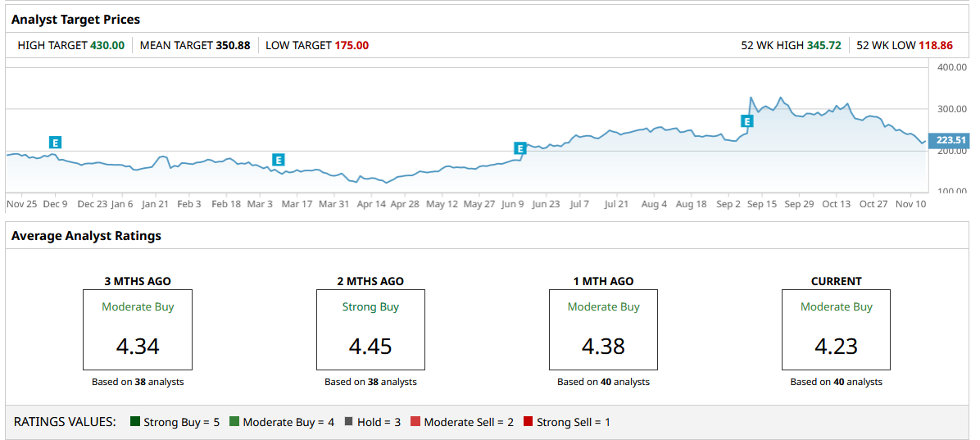980x440 pixels.
Task: Click the light red Moderate Sell legend square
Action: coord(415,422)
